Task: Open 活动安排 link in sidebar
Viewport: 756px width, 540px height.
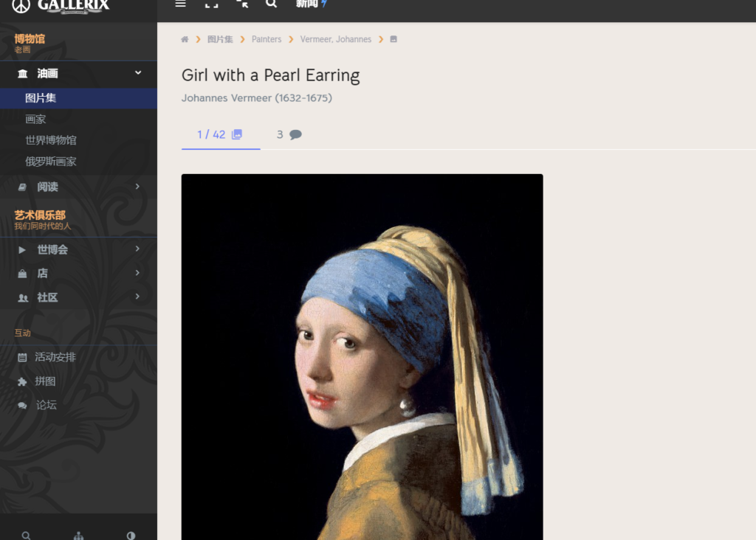Action: tap(55, 357)
